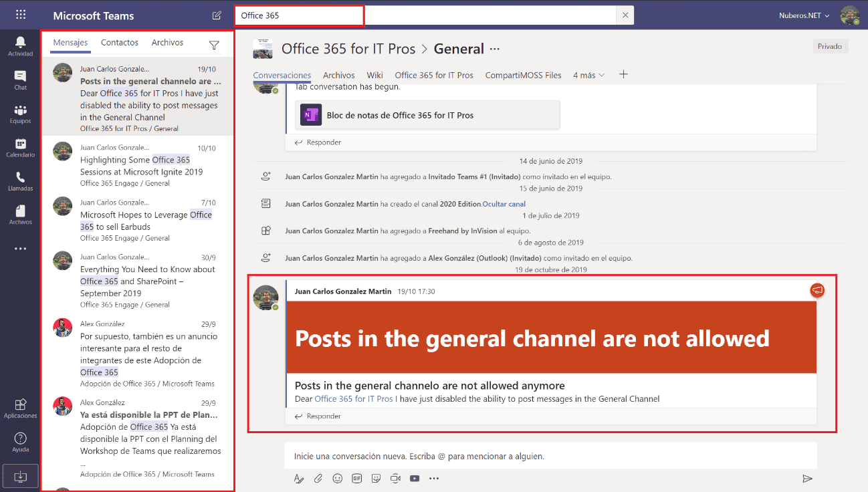Open the Equipos teams icon
Screen dimensions: 868x492
(x=20, y=114)
